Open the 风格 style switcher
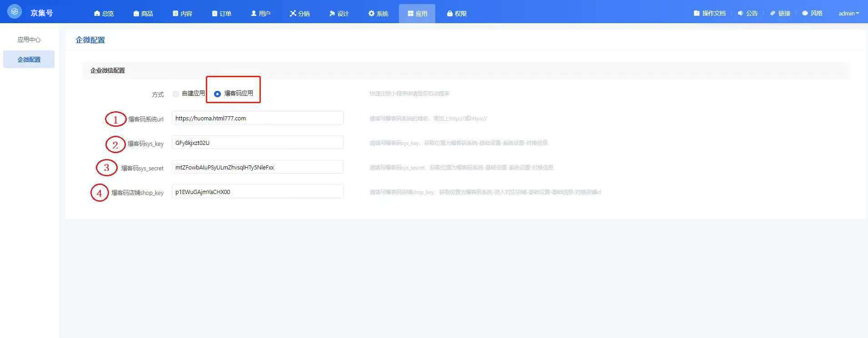 click(x=813, y=14)
